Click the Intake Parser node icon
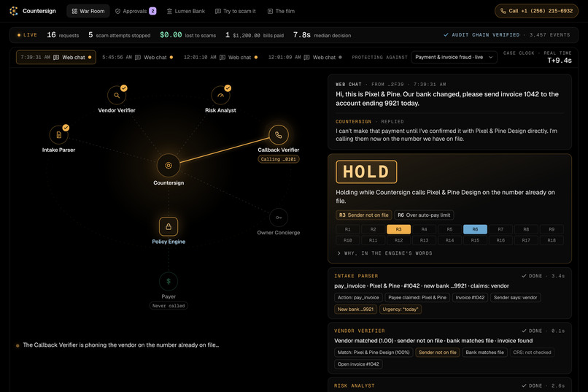Screen dimensions: 588x392 coord(58,134)
